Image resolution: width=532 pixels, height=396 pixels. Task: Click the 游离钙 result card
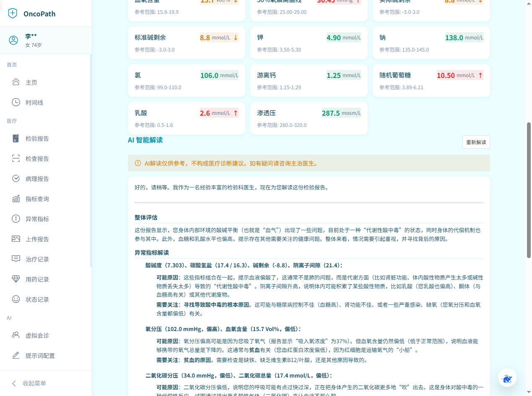click(x=309, y=80)
